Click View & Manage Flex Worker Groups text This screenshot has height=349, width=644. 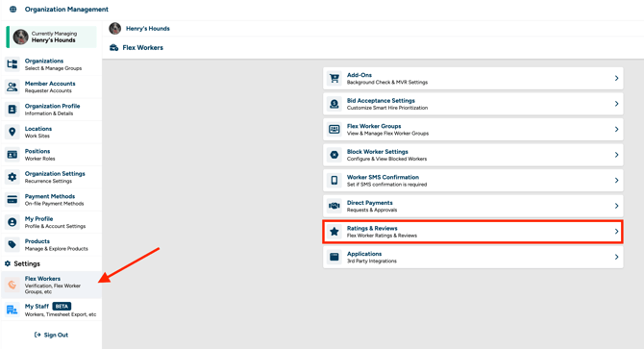pyautogui.click(x=387, y=133)
